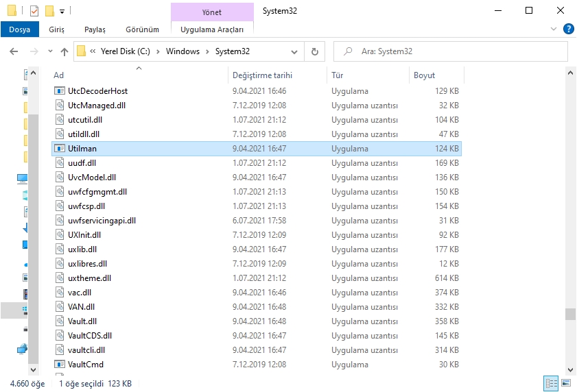577x392 pixels.
Task: Click Yerel Disk (C:) in the address bar
Action: click(125, 51)
